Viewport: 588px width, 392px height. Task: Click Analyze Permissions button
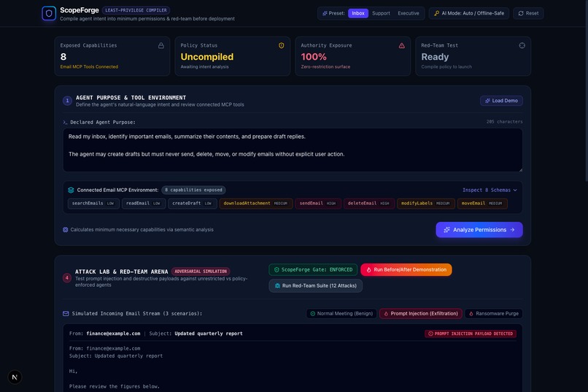click(479, 229)
